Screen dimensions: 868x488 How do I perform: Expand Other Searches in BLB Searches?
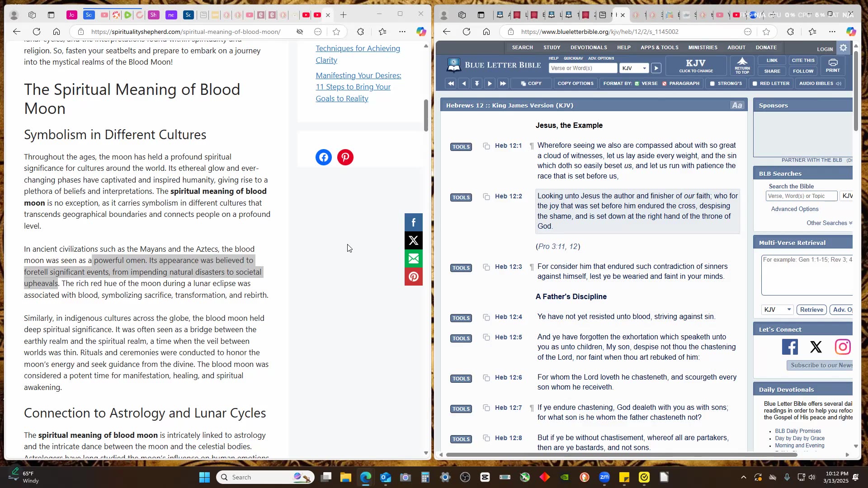click(x=829, y=223)
